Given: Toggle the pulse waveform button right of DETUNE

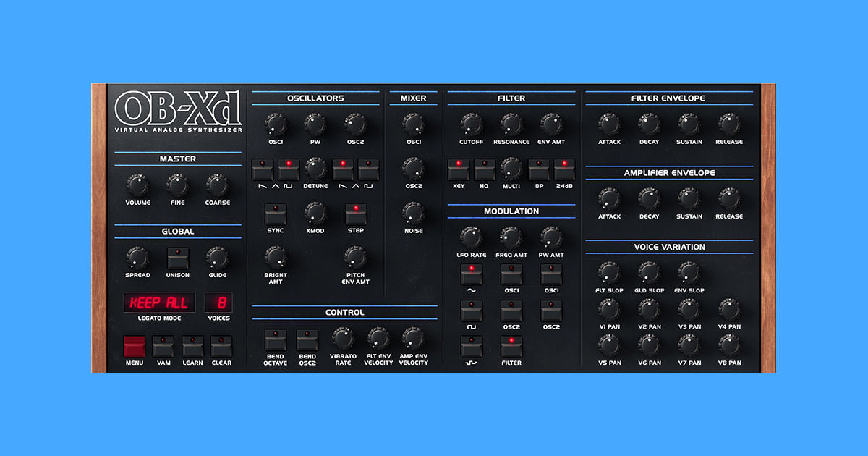Looking at the screenshot, I should pyautogui.click(x=368, y=169).
